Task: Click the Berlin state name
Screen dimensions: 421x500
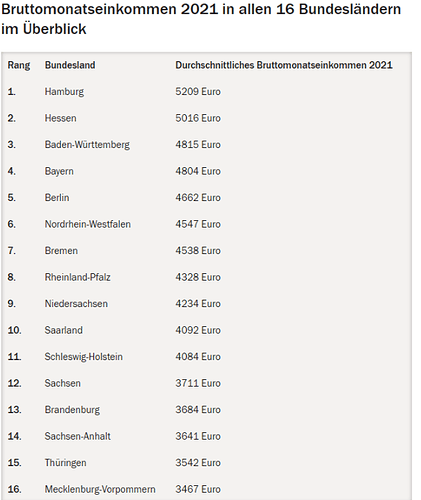Action: tap(57, 198)
